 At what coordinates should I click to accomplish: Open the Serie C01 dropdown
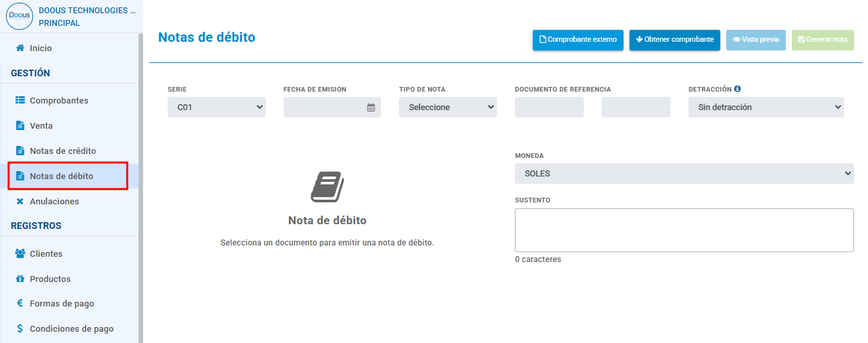[217, 107]
